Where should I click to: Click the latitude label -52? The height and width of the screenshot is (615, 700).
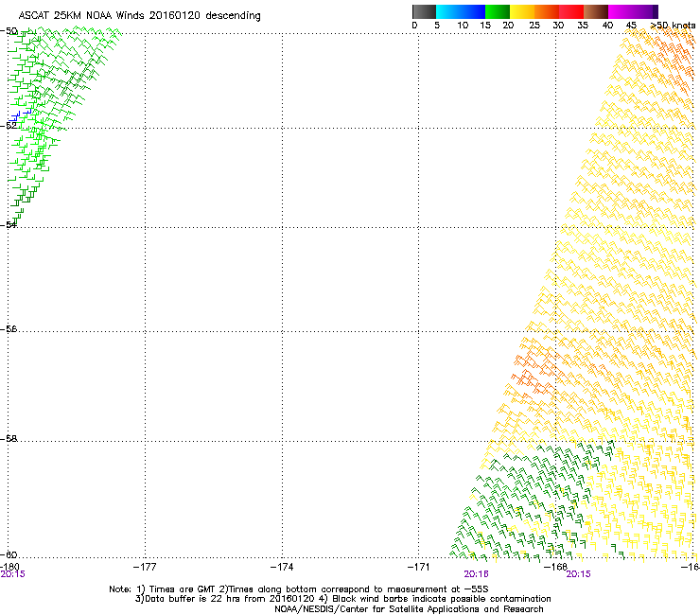9,126
